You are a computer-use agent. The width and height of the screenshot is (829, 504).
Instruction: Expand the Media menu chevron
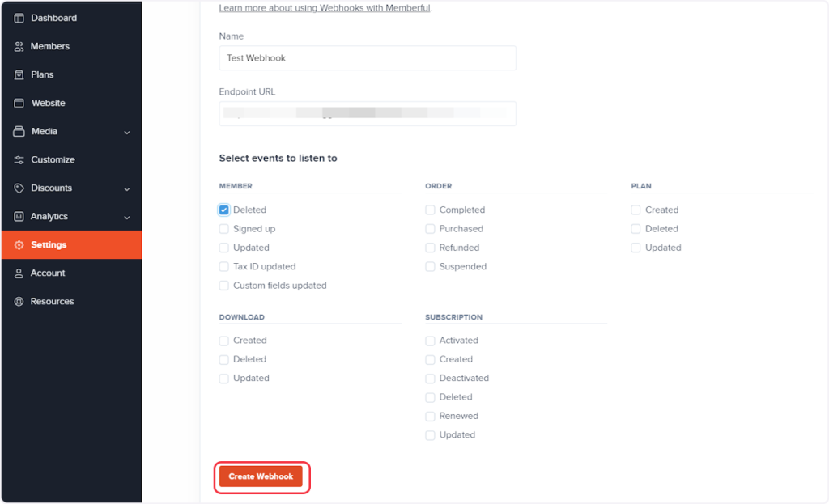tap(127, 132)
